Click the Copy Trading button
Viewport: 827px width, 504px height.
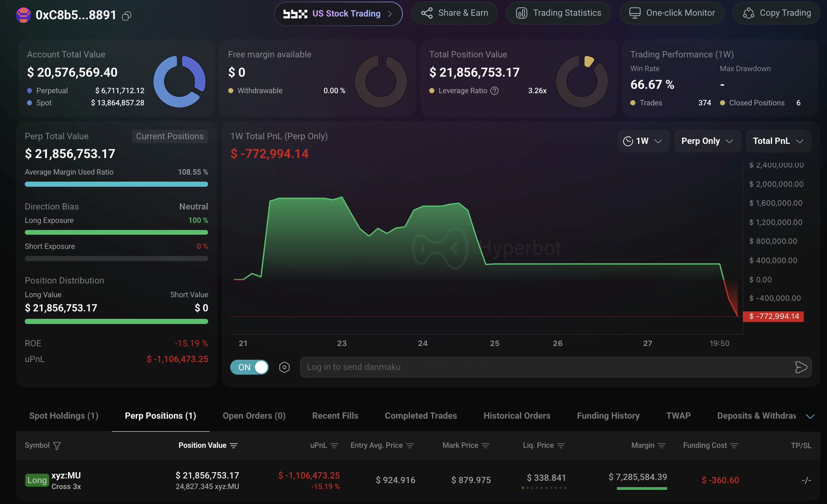click(777, 13)
